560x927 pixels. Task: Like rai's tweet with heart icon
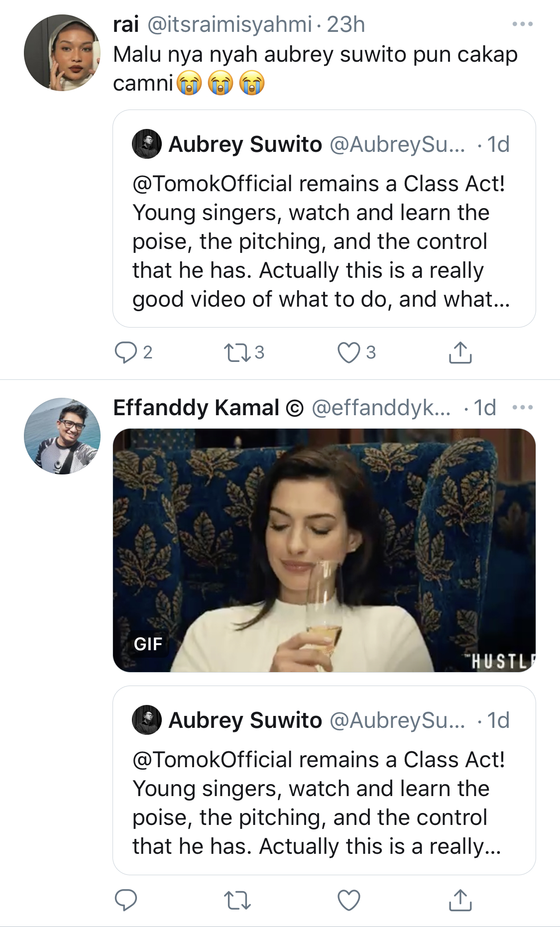348,352
